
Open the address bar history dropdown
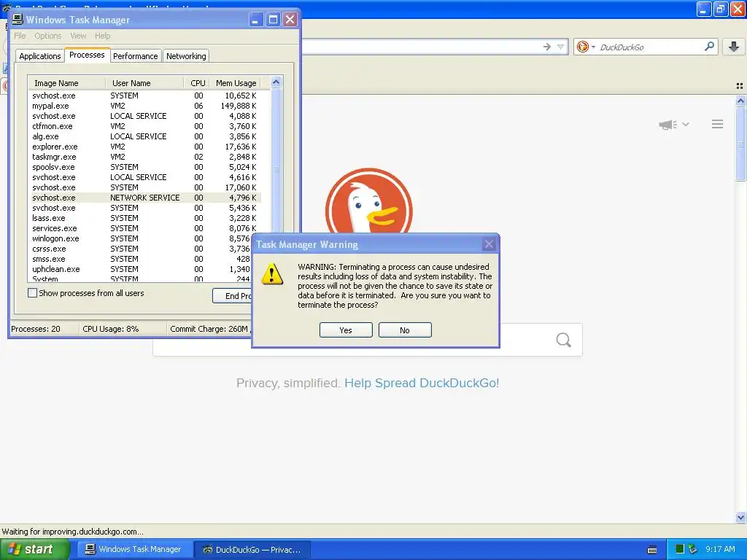[561, 47]
